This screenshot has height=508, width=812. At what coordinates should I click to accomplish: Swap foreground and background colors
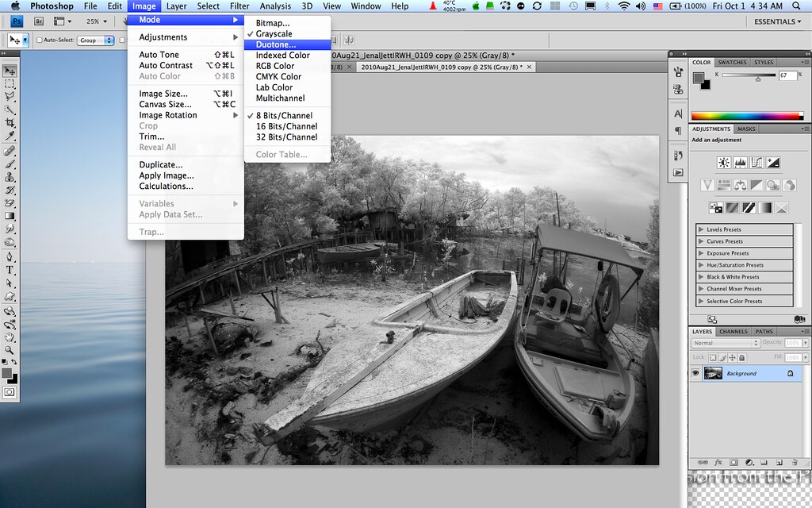(14, 361)
